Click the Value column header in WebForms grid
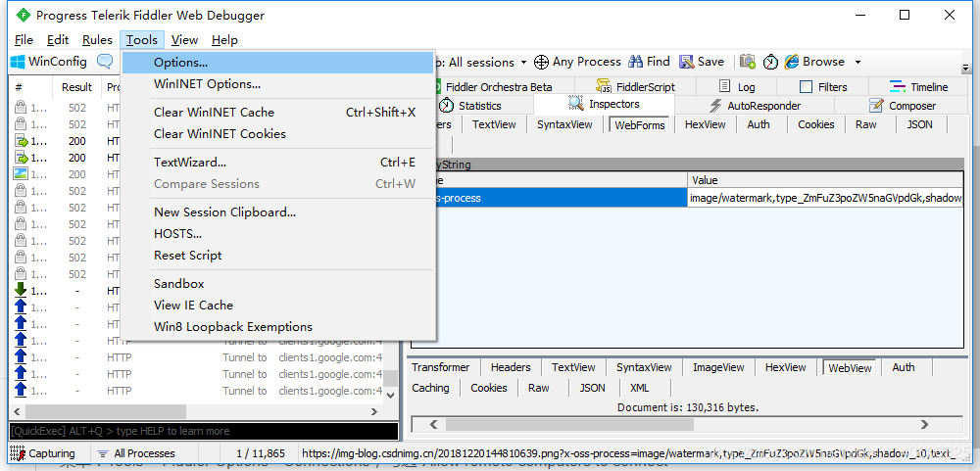980x471 pixels. coord(825,180)
